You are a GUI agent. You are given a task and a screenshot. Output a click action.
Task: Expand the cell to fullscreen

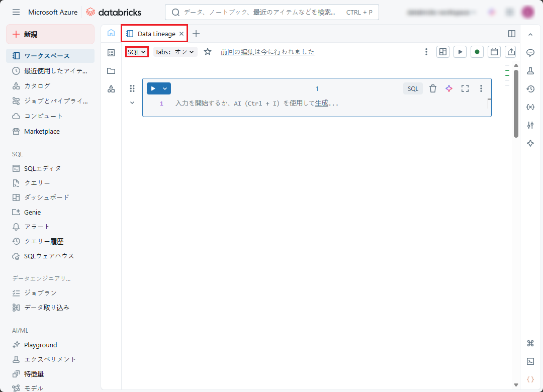(465, 88)
